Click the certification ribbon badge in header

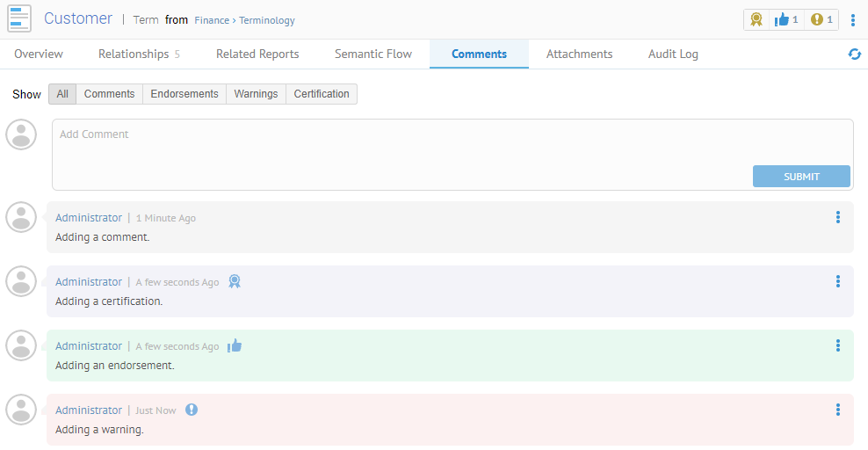click(x=756, y=19)
